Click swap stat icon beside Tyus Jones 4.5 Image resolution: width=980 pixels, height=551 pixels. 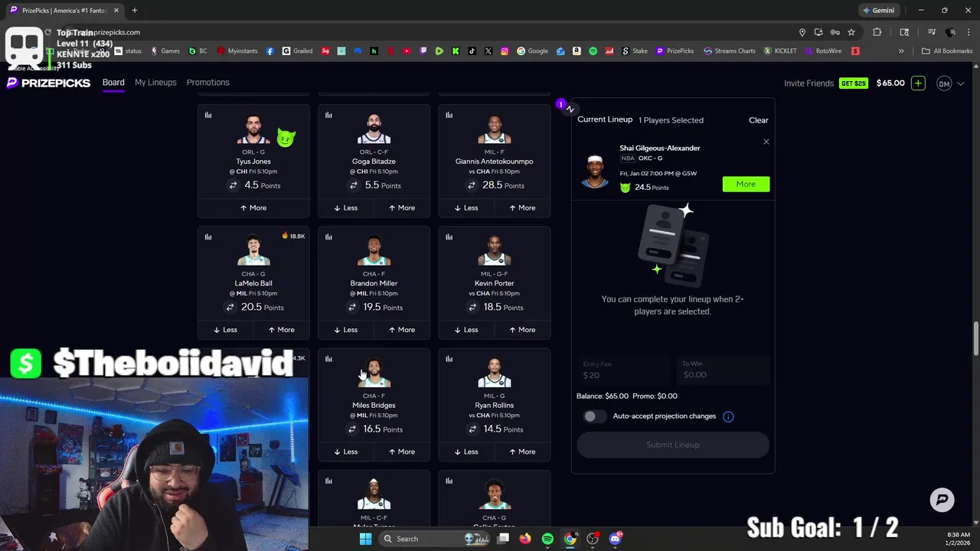(234, 185)
